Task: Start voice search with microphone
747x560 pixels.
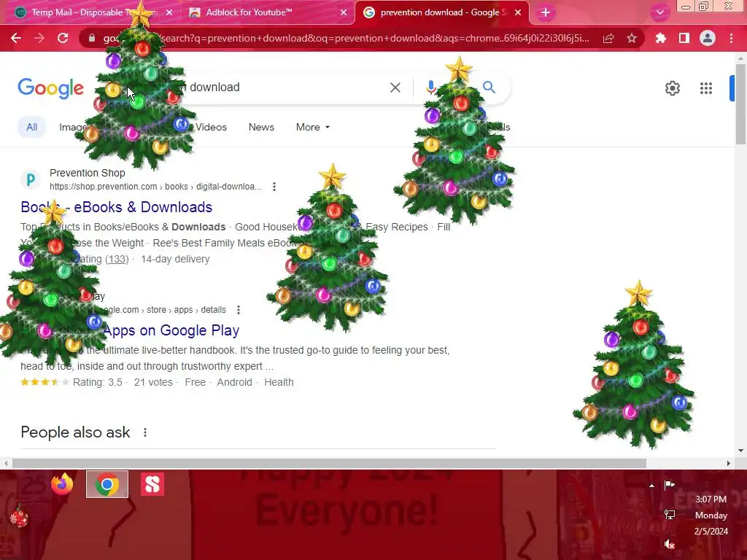Action: click(430, 87)
